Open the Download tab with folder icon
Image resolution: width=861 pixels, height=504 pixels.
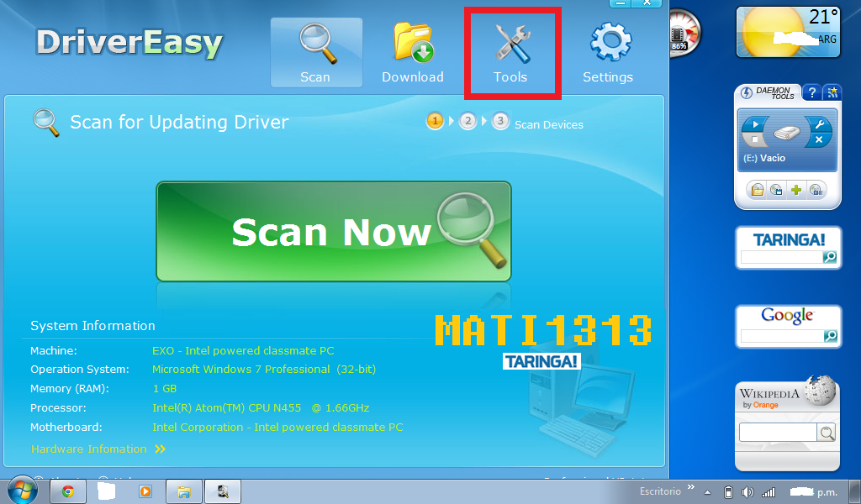pyautogui.click(x=413, y=53)
